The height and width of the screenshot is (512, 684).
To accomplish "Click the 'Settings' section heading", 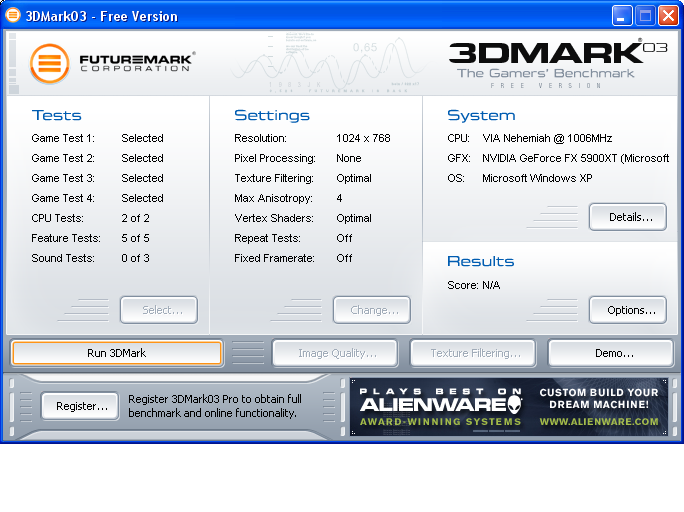I will [272, 115].
